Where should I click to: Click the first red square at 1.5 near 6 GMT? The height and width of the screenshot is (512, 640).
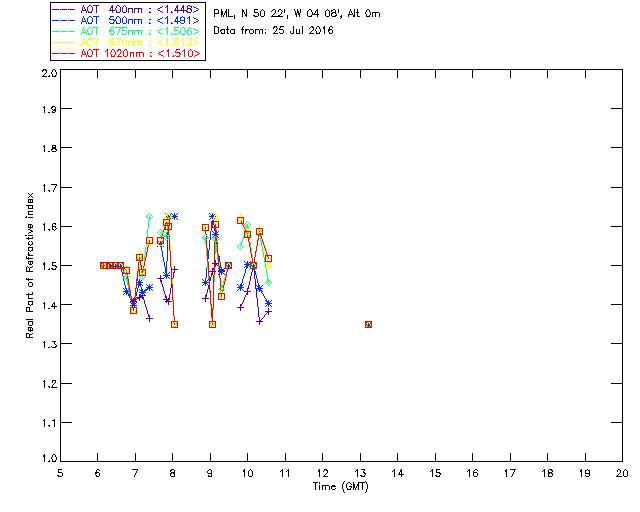103,265
